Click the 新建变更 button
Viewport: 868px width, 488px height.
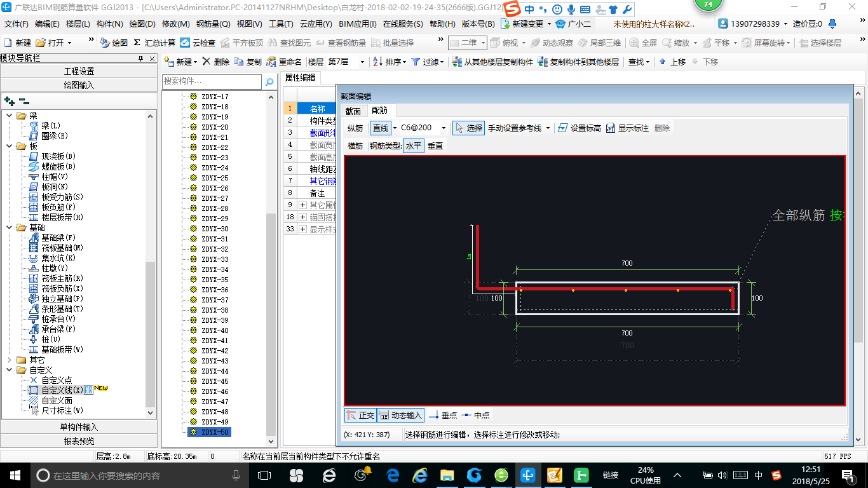(x=527, y=24)
